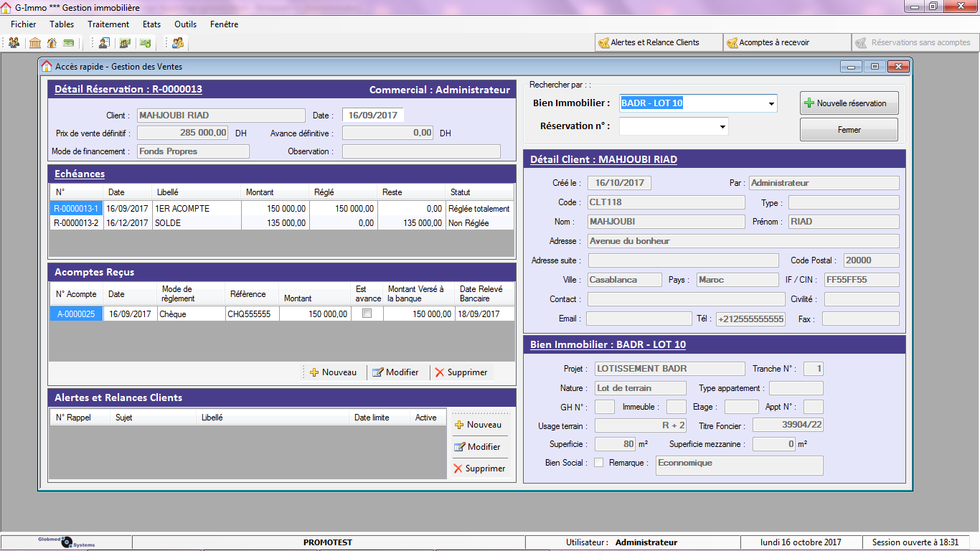Click the Nouvelle réservation button
Image resolution: width=980 pixels, height=551 pixels.
coord(849,103)
